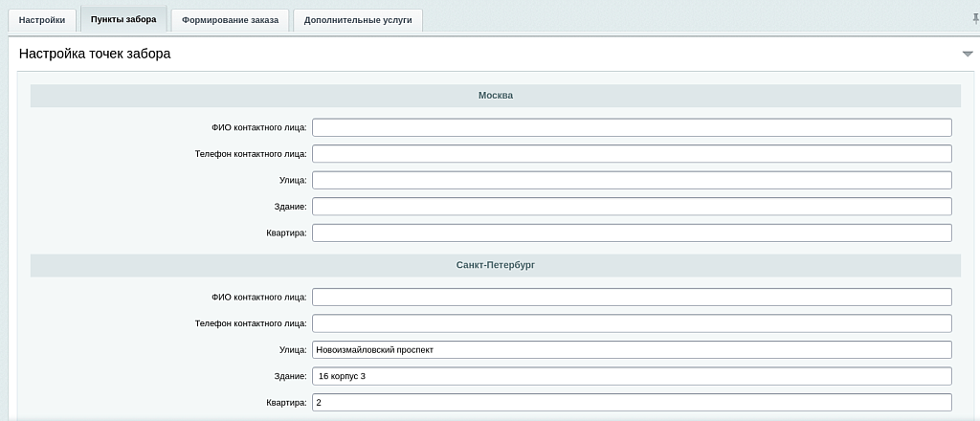The height and width of the screenshot is (421, 980).
Task: Click the Москва section header
Action: pyautogui.click(x=495, y=96)
